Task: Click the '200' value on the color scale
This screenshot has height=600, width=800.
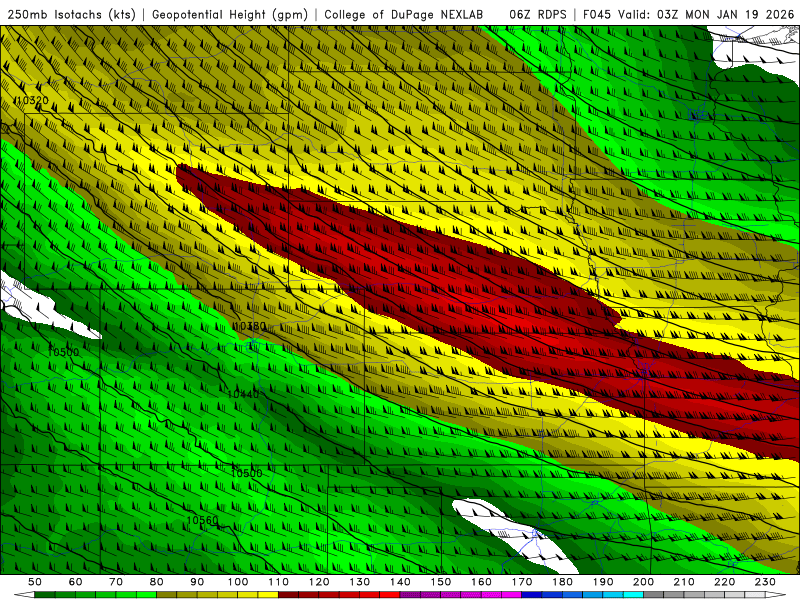Action: tap(643, 582)
